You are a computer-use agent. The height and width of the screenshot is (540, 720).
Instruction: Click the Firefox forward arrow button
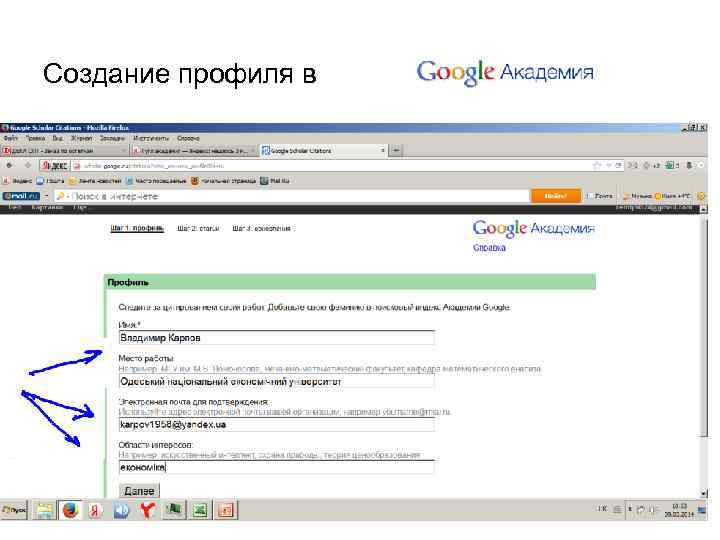[28, 166]
